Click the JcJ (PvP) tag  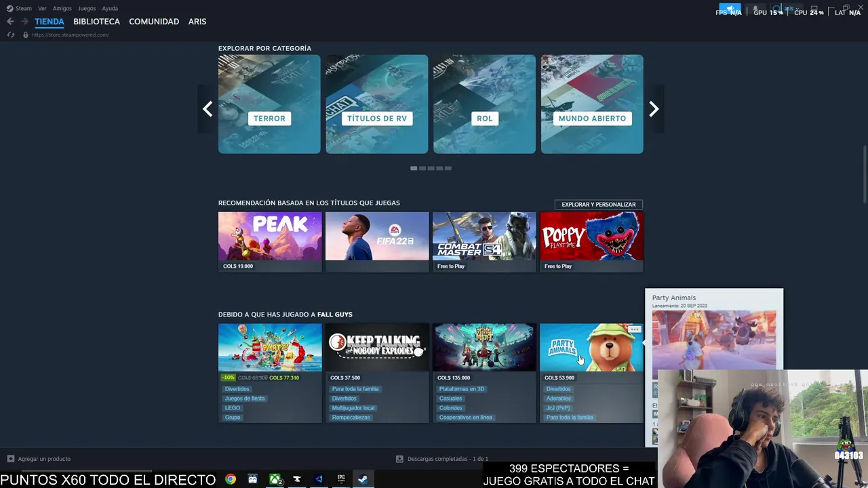pos(558,408)
